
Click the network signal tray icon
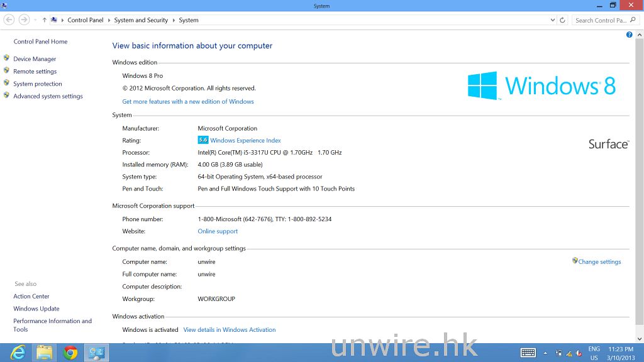pyautogui.click(x=569, y=353)
